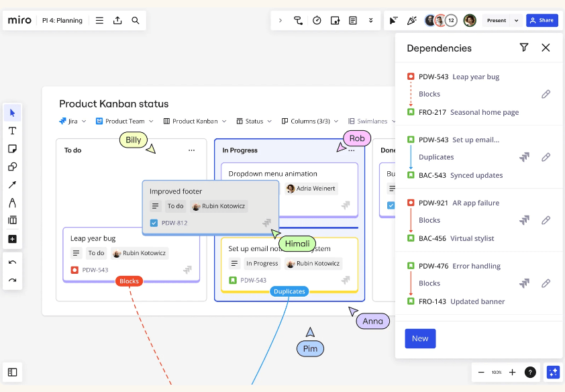Toggle PDW-812 checkbox on Improved footer card

[x=154, y=223]
